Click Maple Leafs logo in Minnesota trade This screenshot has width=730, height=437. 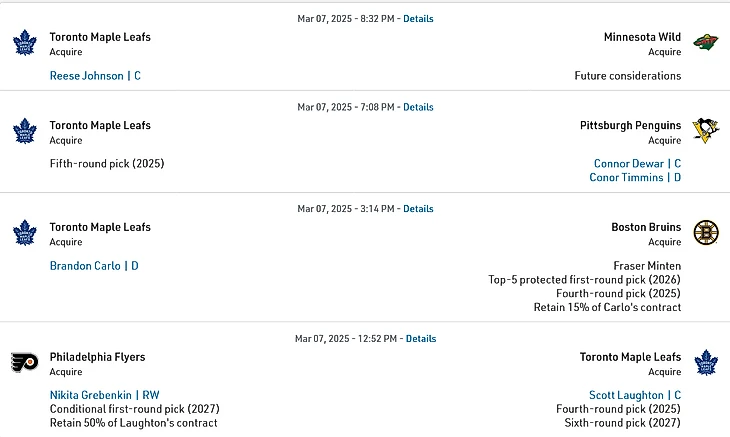pyautogui.click(x=24, y=43)
